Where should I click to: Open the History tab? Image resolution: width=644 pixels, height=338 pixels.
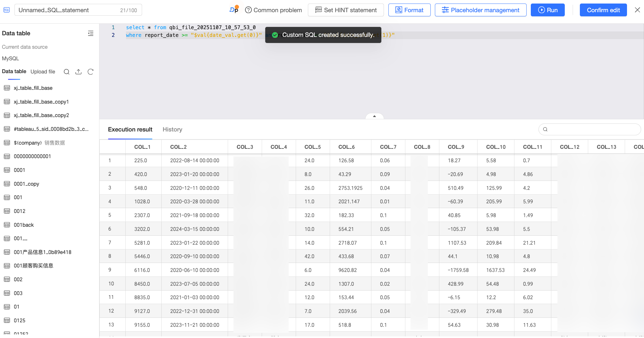[x=172, y=130]
